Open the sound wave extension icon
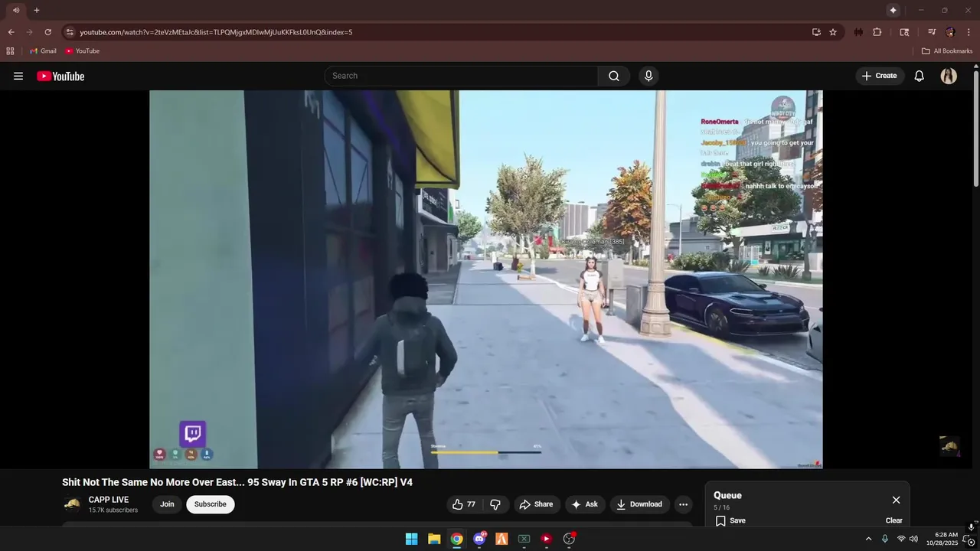 click(x=858, y=32)
